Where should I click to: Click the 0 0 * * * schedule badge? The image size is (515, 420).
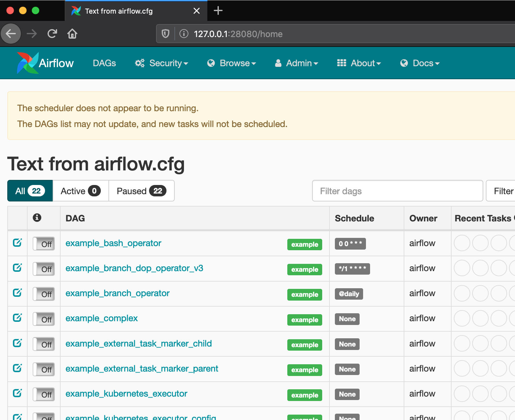point(350,244)
